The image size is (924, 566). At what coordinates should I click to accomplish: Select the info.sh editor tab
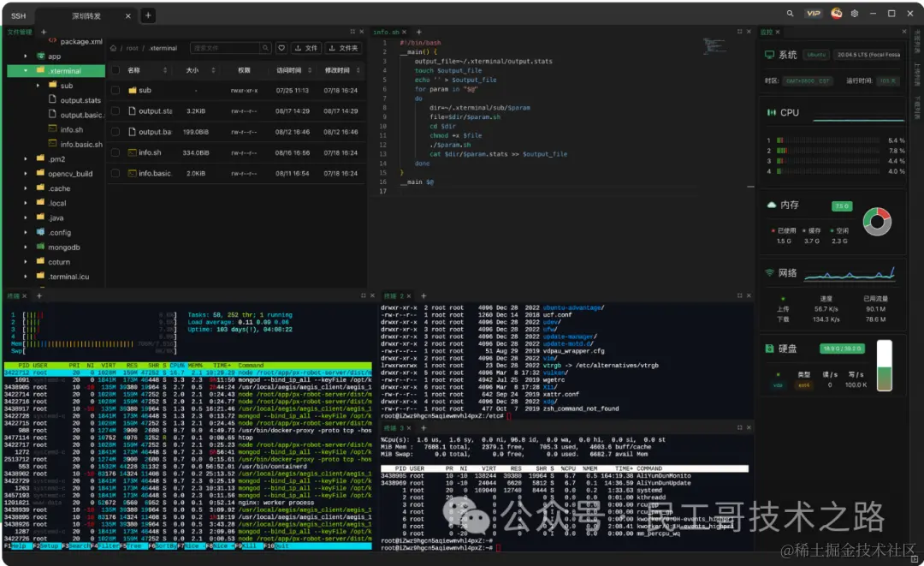tap(386, 32)
